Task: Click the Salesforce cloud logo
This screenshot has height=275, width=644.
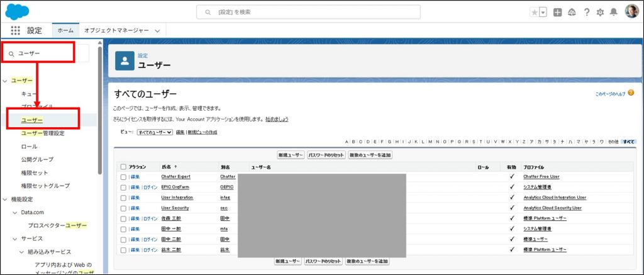Action: click(18, 11)
